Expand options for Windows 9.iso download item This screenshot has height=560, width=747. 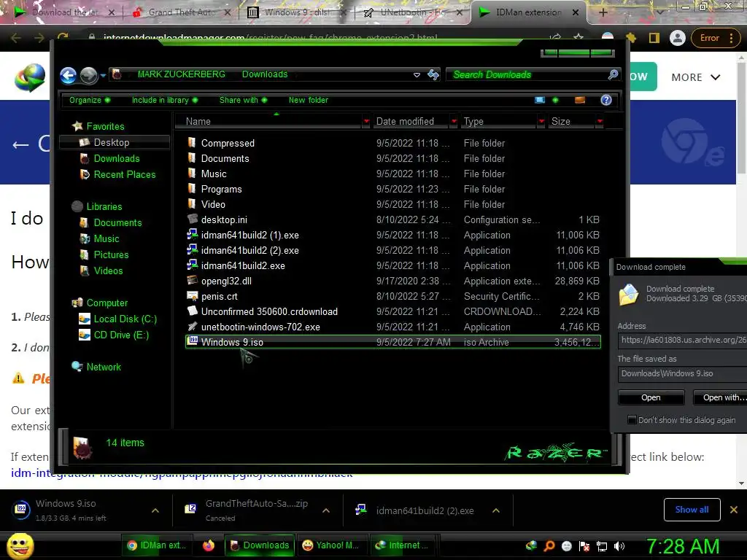[x=155, y=510]
